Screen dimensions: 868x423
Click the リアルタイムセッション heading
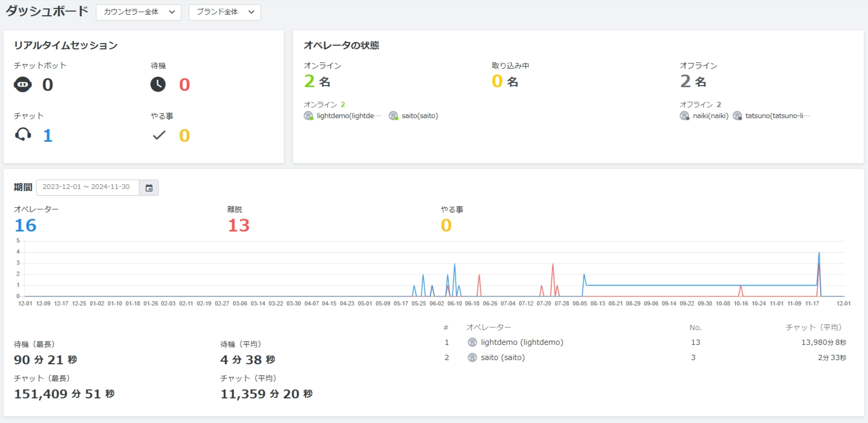tap(66, 46)
